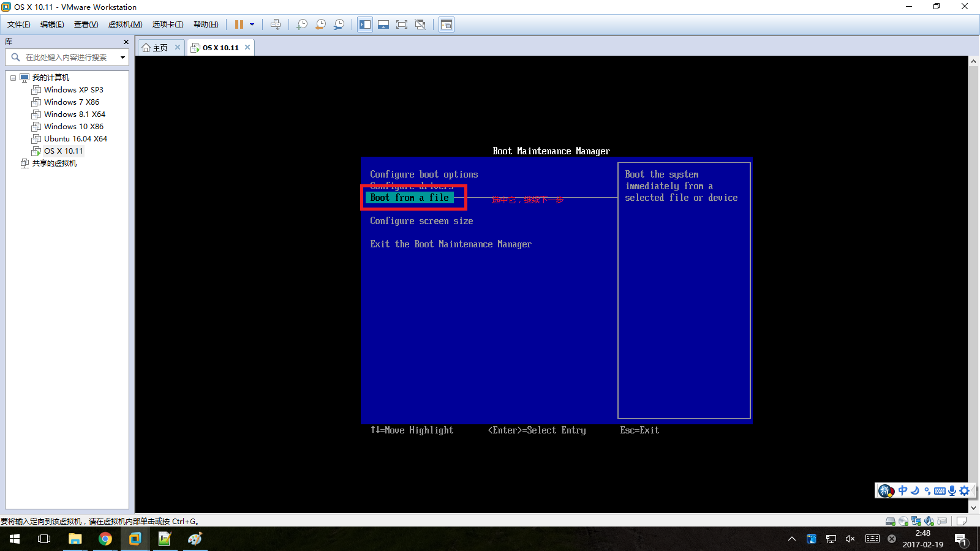Open the 虚拟机(M) menu
This screenshot has width=980, height=551.
coord(124,24)
